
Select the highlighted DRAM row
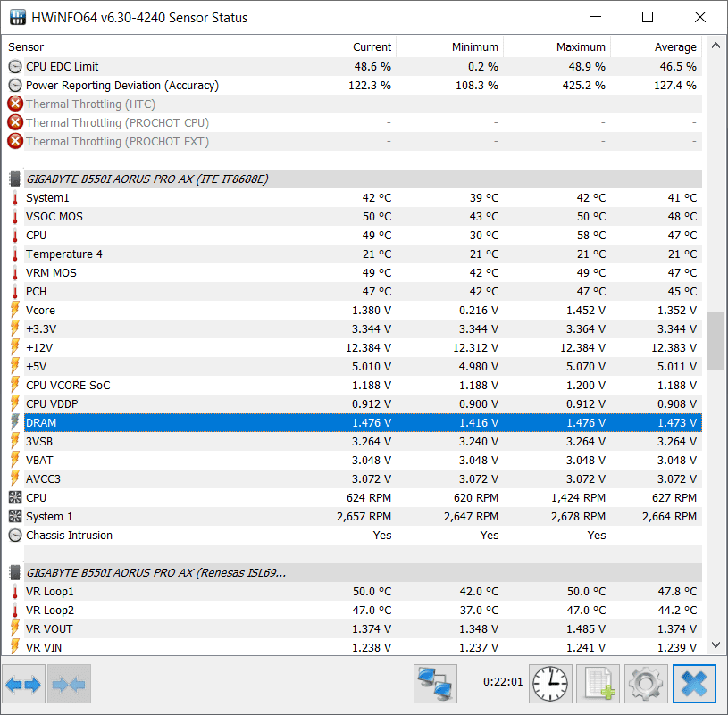tap(363, 423)
